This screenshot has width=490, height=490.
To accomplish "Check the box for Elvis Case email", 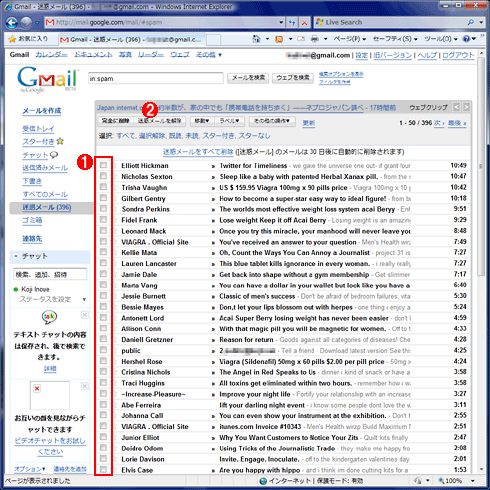I will point(103,470).
